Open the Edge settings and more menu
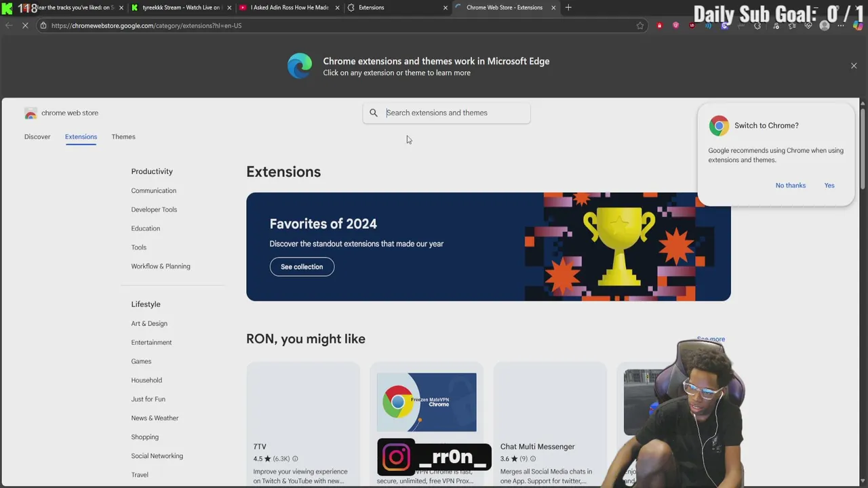Screen dimensions: 868x488 pyautogui.click(x=841, y=26)
